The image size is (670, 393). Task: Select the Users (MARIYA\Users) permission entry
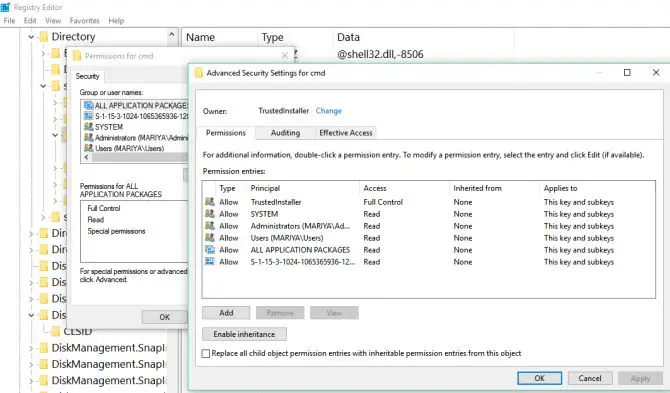(x=428, y=238)
